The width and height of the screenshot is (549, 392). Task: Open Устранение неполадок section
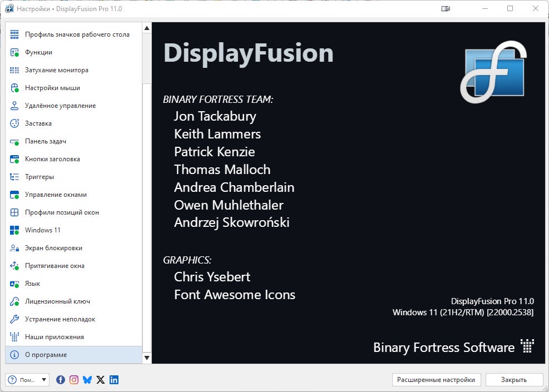coord(74,319)
